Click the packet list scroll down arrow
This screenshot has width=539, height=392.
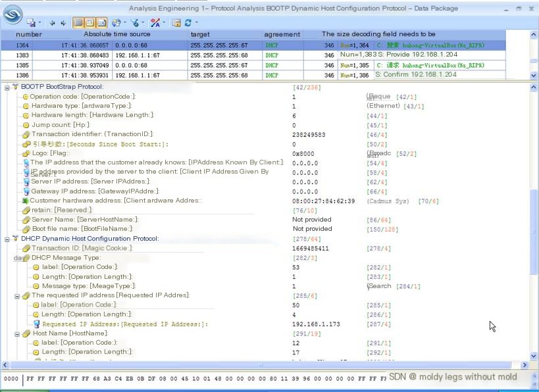(534, 76)
